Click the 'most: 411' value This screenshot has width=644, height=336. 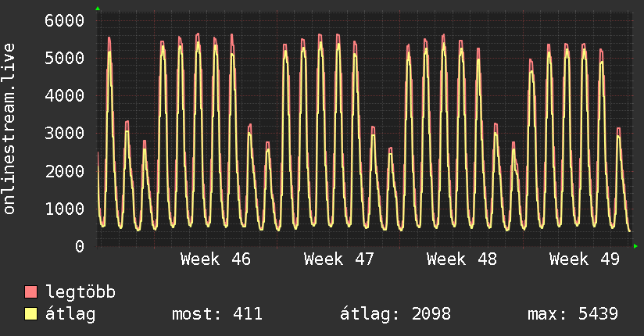coord(217,314)
